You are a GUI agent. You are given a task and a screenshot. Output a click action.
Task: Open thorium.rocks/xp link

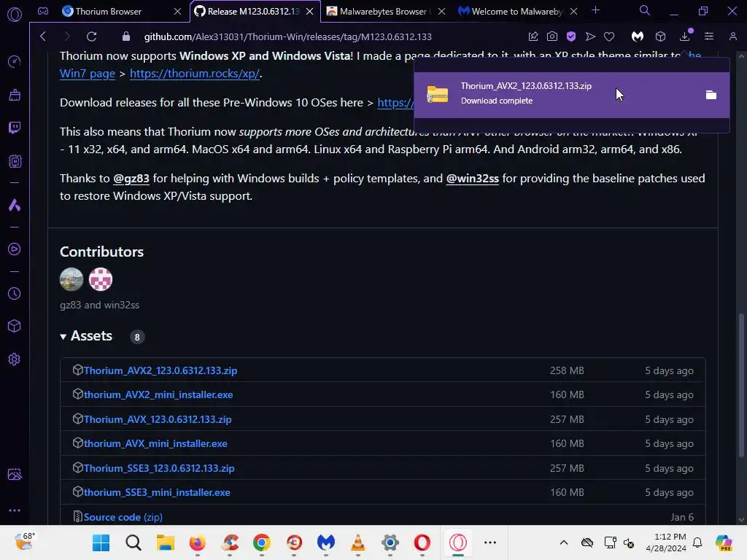[x=195, y=74]
